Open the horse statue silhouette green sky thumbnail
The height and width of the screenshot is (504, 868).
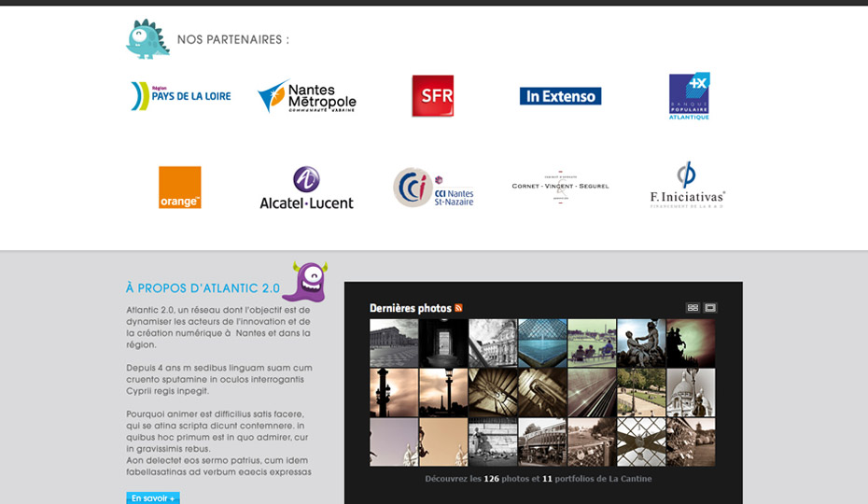click(691, 343)
